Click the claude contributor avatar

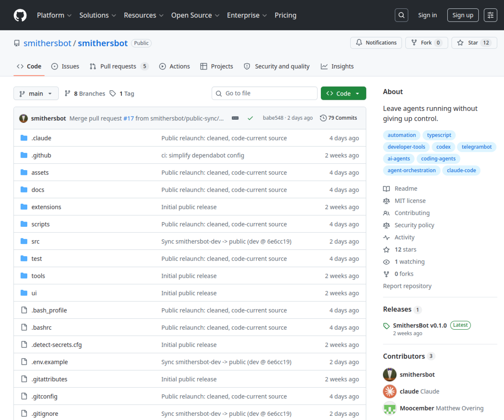tap(390, 391)
